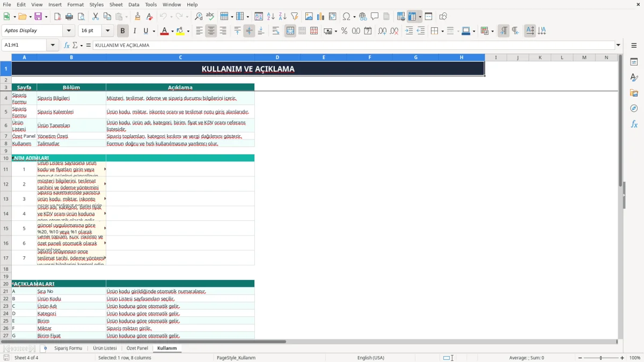Screen dimensions: 644x362
Task: Open Select Function sum dropdown
Action: (82, 46)
